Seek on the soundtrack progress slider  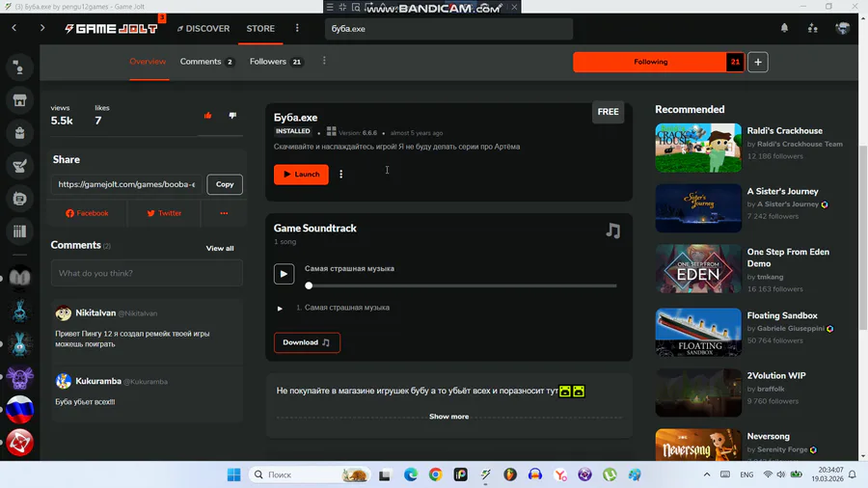coord(462,285)
